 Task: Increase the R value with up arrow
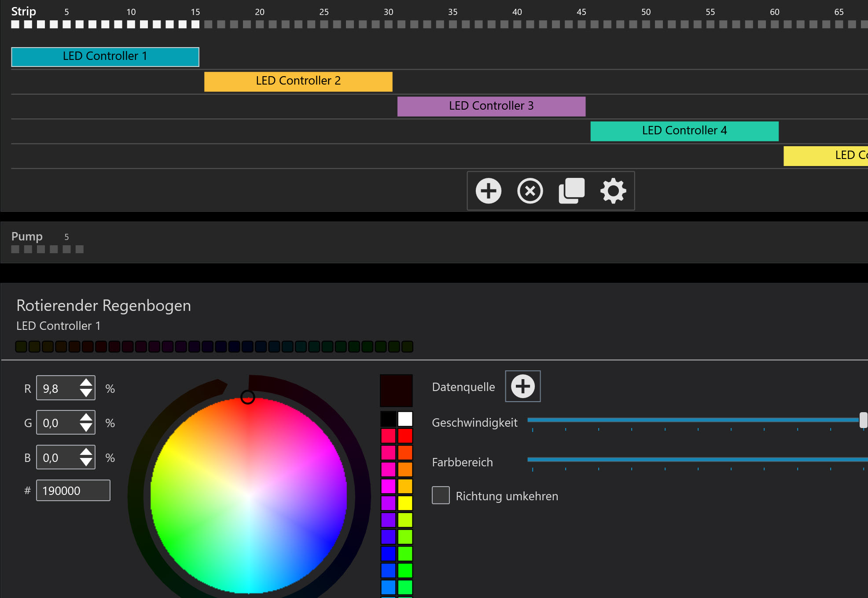86,383
